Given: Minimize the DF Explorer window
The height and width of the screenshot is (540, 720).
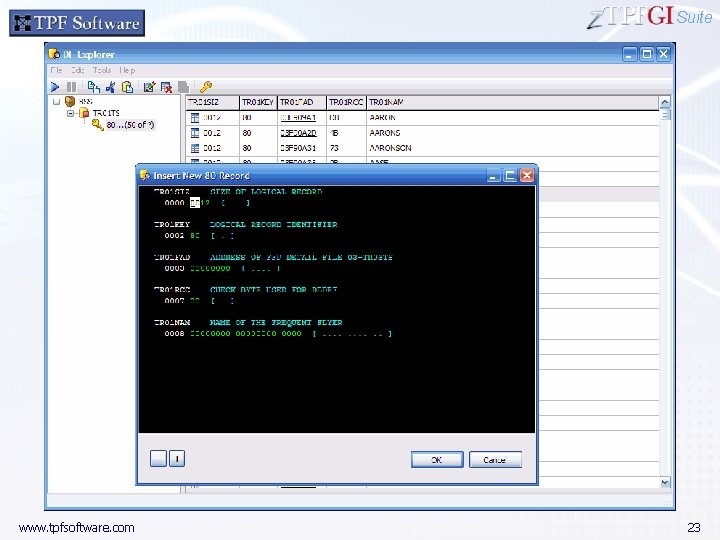Looking at the screenshot, I should coord(630,54).
